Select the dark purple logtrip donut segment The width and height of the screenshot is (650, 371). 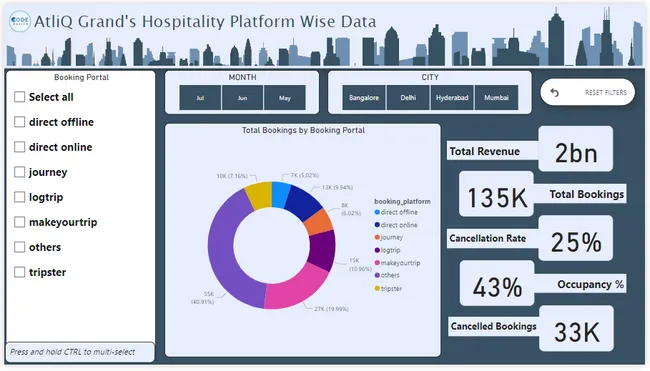tap(323, 250)
